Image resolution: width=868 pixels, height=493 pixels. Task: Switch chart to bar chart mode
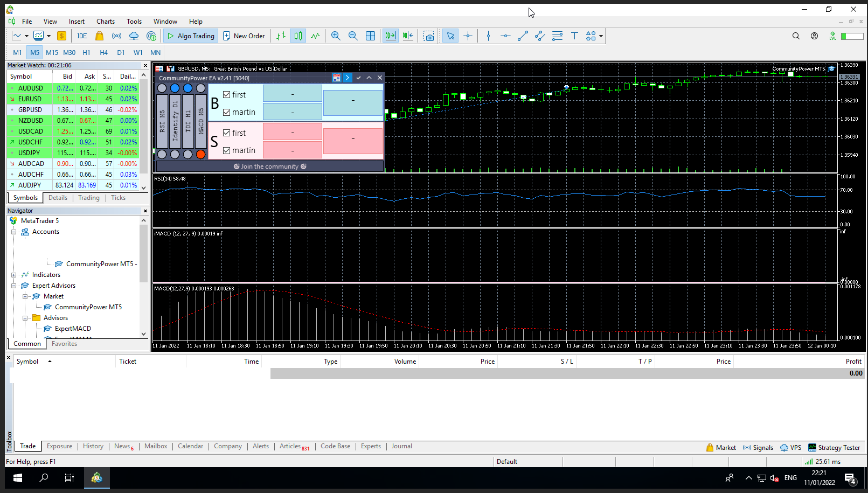click(x=281, y=36)
